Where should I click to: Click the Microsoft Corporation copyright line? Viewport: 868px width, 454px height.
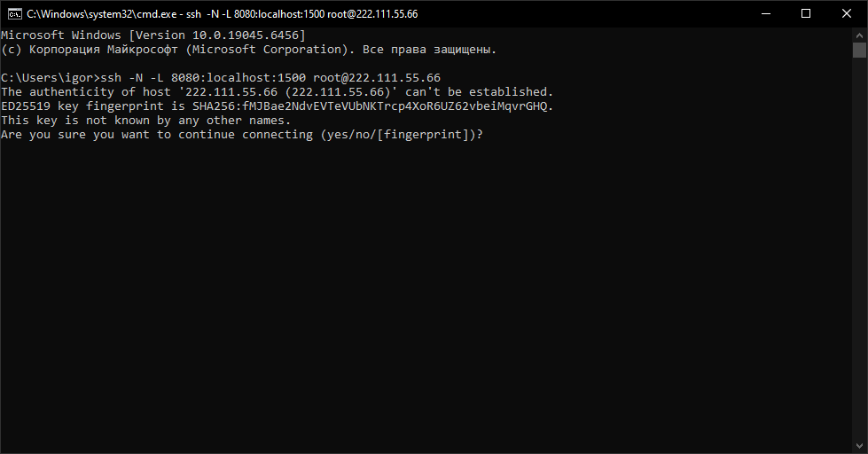click(x=248, y=50)
